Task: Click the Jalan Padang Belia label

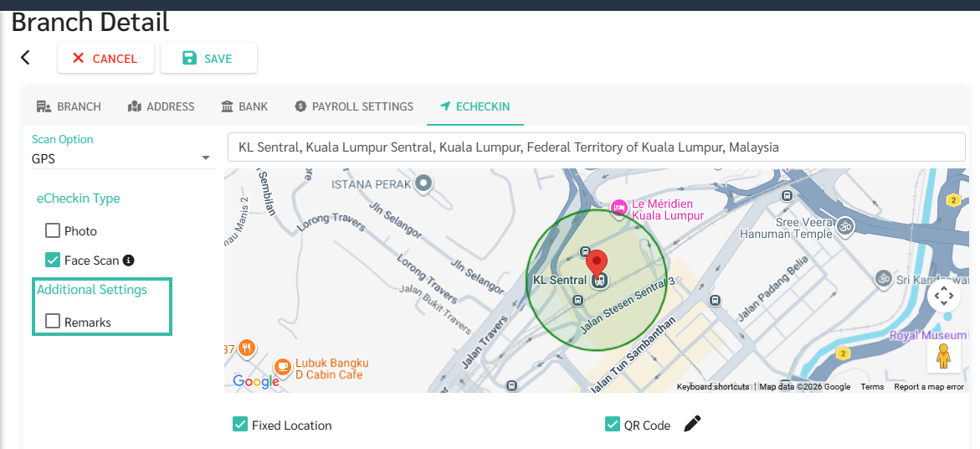Action: [772, 290]
